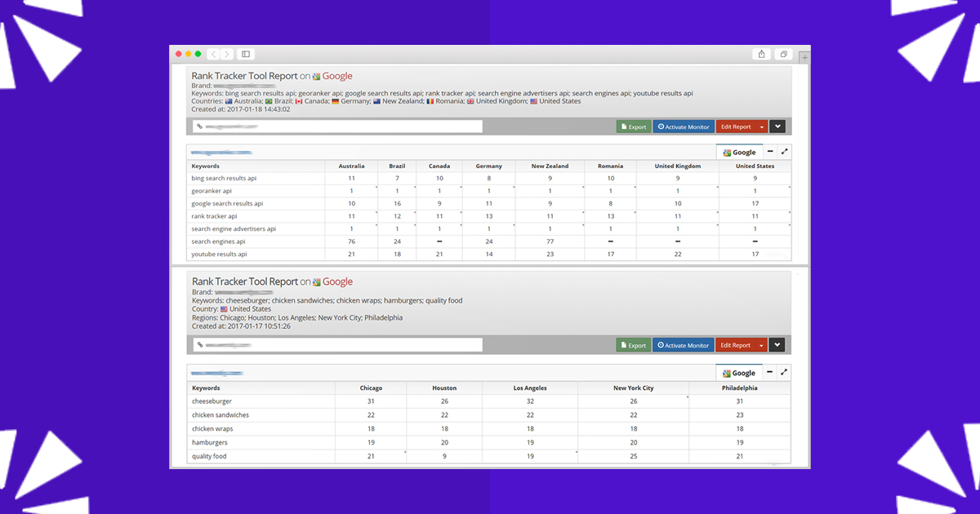Toggle the browser sidebar panel icon

[245, 54]
